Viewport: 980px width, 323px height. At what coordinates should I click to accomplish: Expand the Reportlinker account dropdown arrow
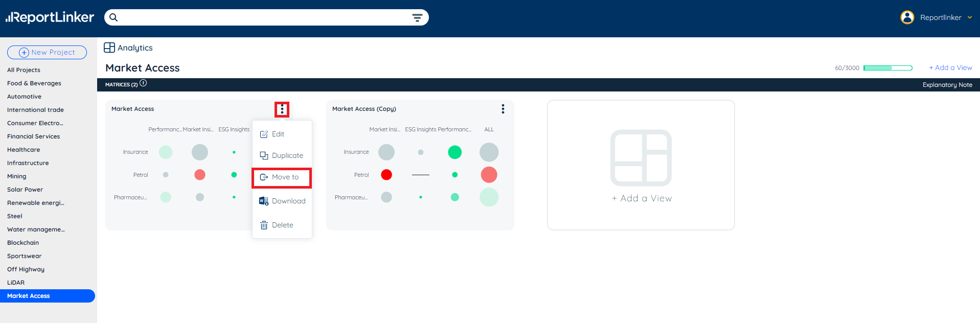pyautogui.click(x=970, y=17)
